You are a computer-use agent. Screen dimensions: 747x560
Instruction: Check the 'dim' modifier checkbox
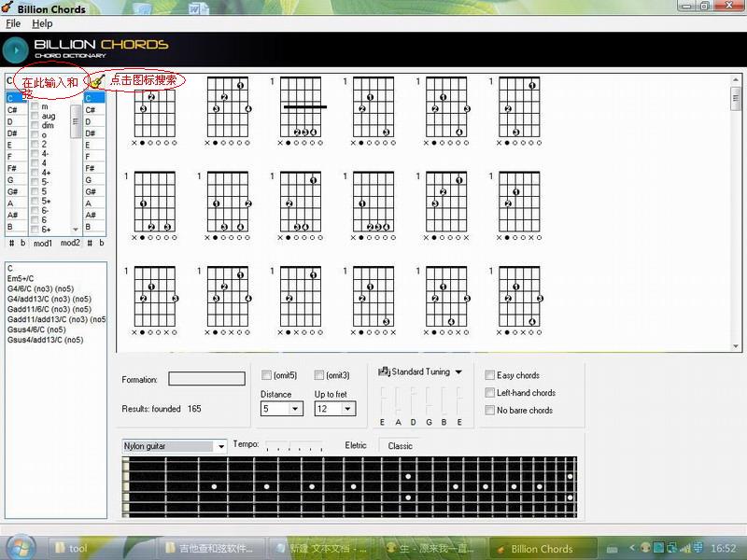point(35,125)
